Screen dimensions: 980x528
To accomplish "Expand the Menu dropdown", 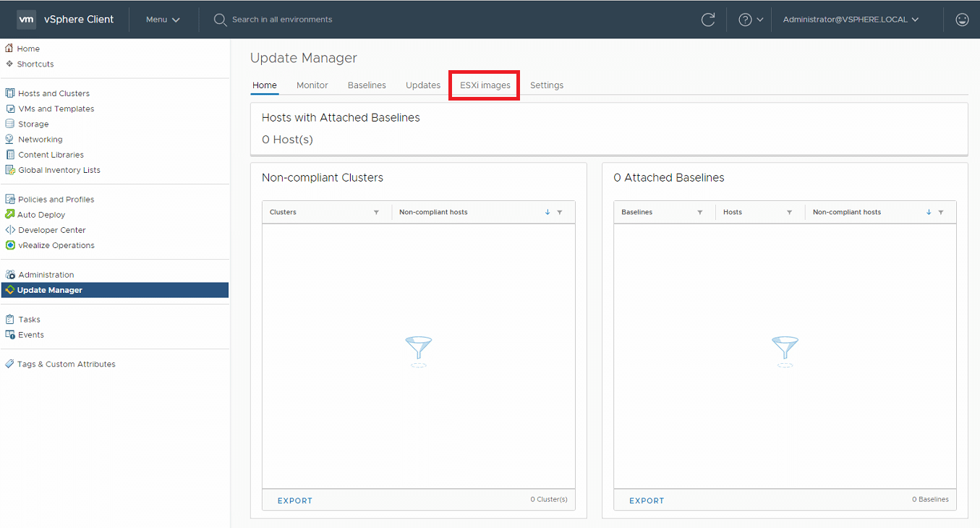I will pos(163,20).
